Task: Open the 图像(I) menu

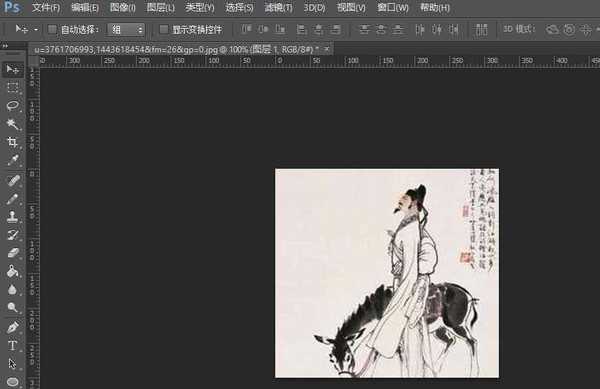Action: [x=122, y=8]
